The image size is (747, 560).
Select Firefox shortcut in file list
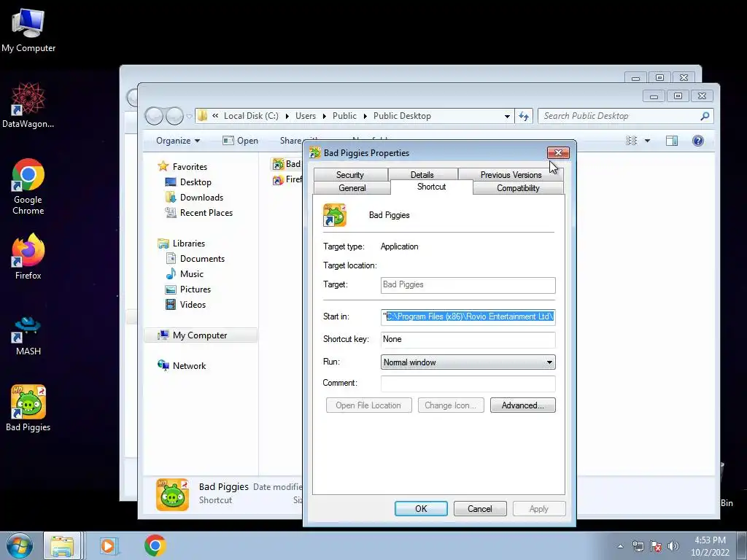coord(287,179)
